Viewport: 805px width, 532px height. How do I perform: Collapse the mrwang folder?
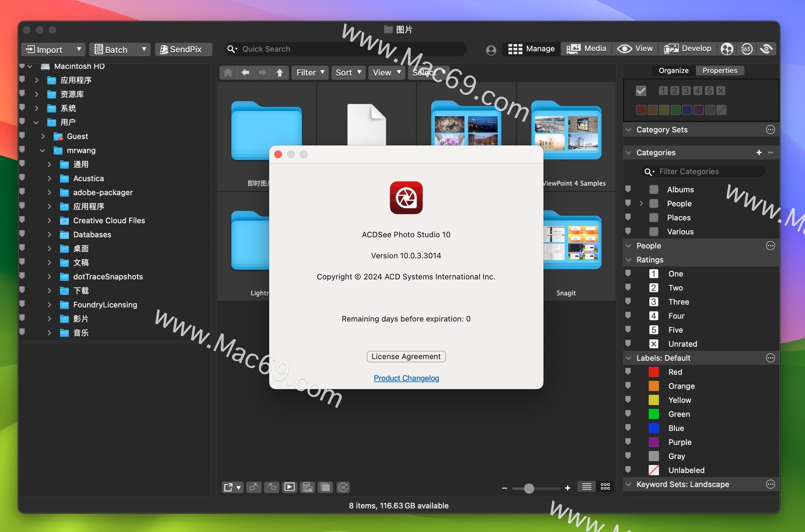click(x=42, y=151)
